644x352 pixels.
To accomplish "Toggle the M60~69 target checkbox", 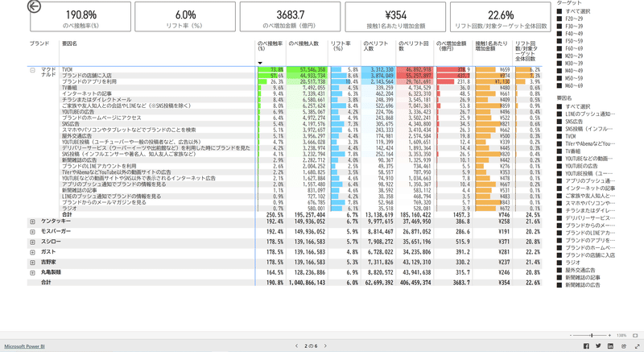I will point(559,86).
